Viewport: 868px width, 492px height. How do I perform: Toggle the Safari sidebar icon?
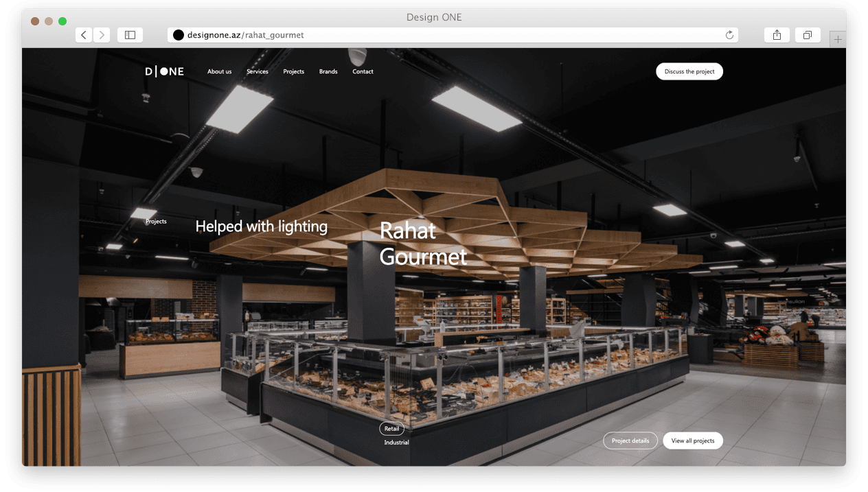click(130, 35)
